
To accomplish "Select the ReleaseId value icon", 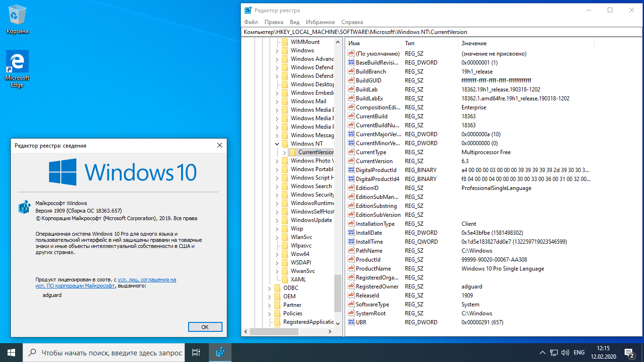I will point(351,296).
